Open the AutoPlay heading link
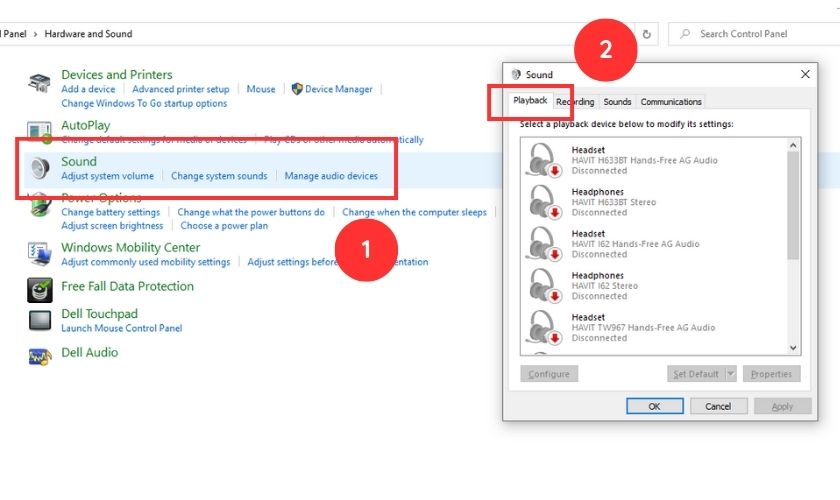Screen dimensions: 840x500 click(x=86, y=125)
